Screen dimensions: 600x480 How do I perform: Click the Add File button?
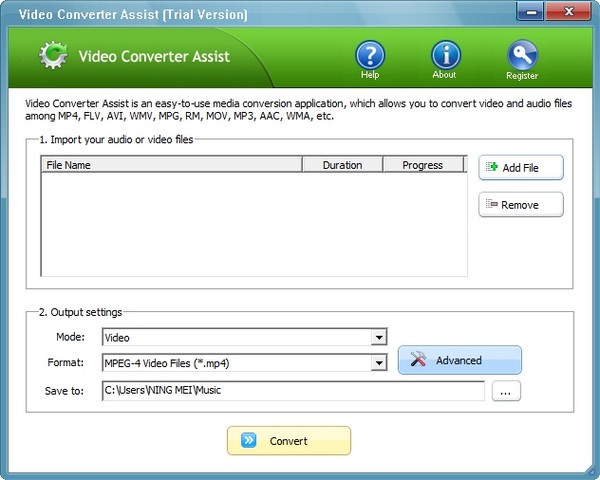520,168
